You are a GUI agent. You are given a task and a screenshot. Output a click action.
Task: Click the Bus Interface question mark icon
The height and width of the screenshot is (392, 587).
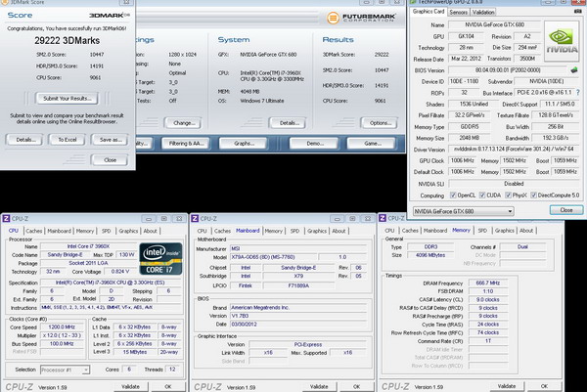pos(578,93)
